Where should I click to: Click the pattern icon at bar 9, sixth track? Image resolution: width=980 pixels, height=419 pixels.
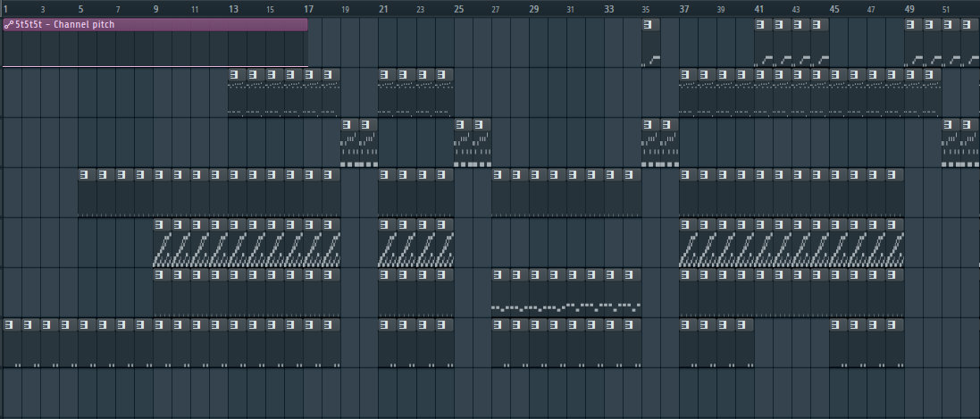(x=159, y=275)
